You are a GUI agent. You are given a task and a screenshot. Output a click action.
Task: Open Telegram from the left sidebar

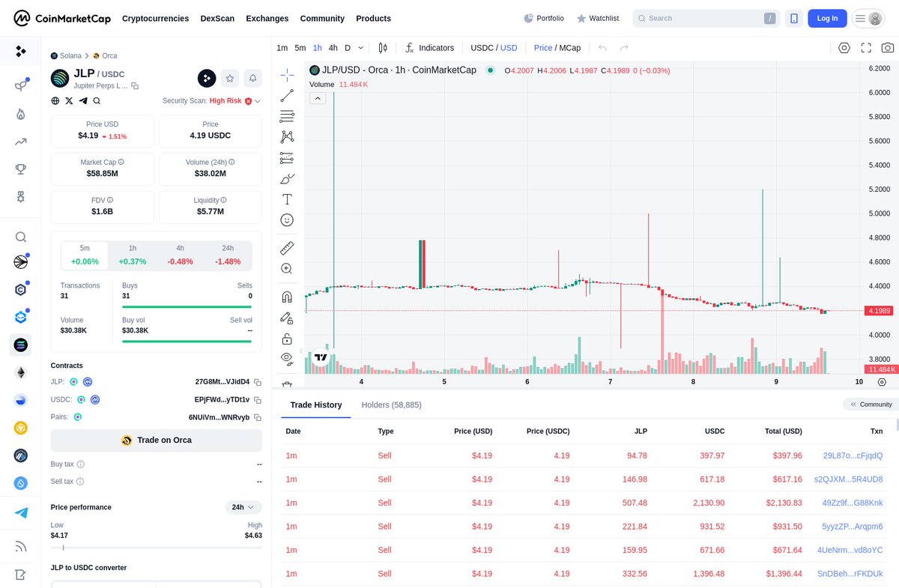(21, 513)
